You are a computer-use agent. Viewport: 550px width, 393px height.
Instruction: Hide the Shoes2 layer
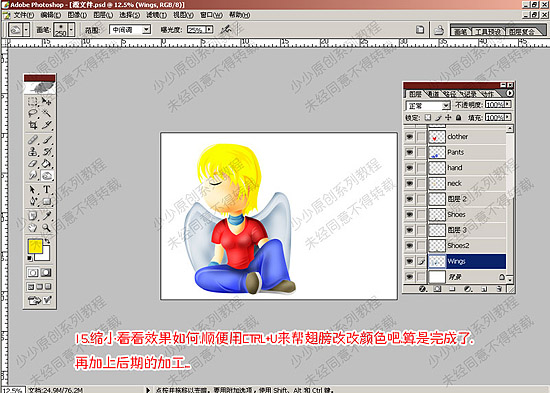pyautogui.click(x=409, y=246)
